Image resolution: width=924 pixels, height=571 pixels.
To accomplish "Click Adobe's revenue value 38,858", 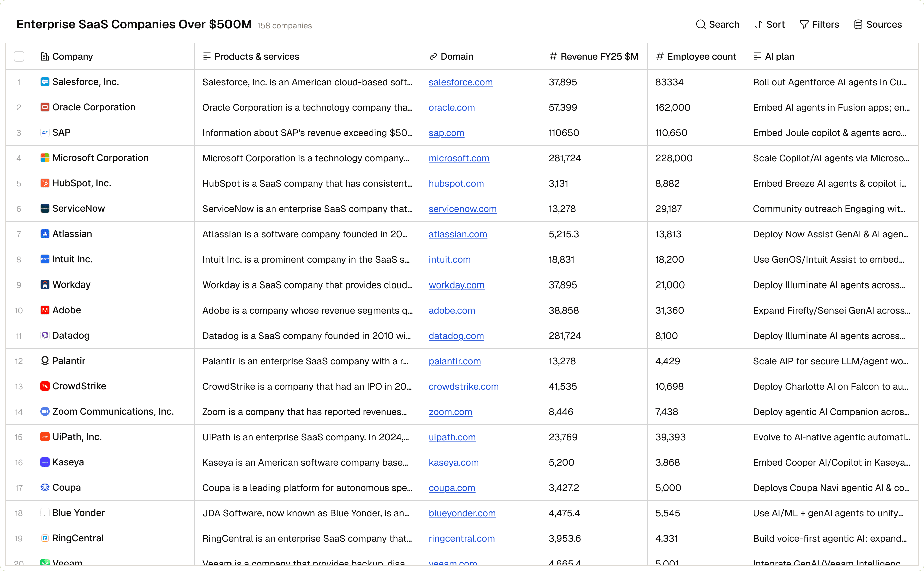I will point(563,310).
